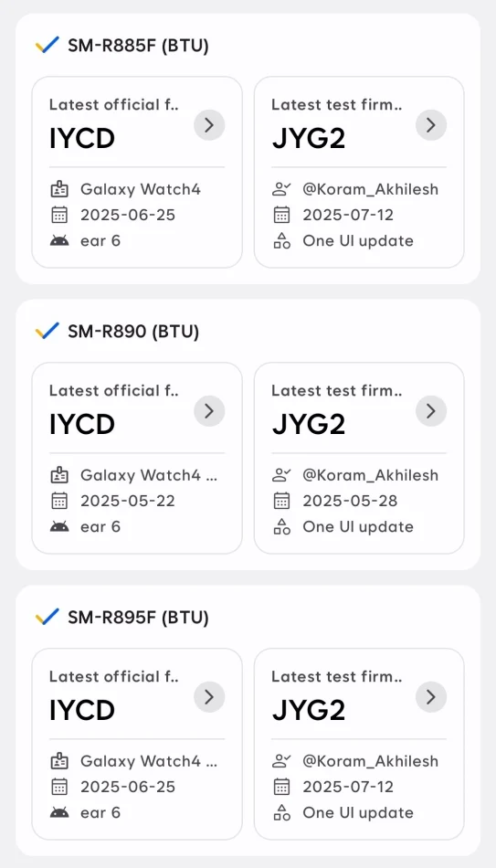This screenshot has width=496, height=868.
Task: Click device badge icon in SM-R895F card
Action: (59, 761)
